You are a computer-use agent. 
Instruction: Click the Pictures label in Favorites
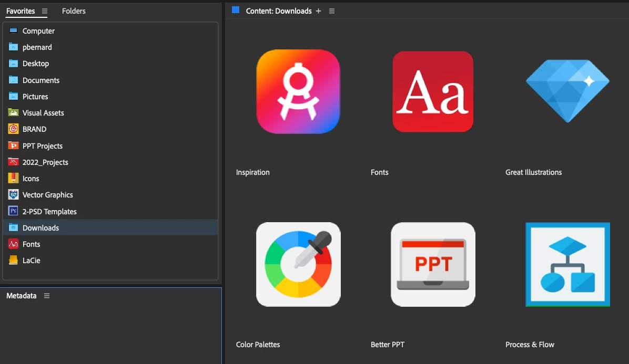coord(35,97)
